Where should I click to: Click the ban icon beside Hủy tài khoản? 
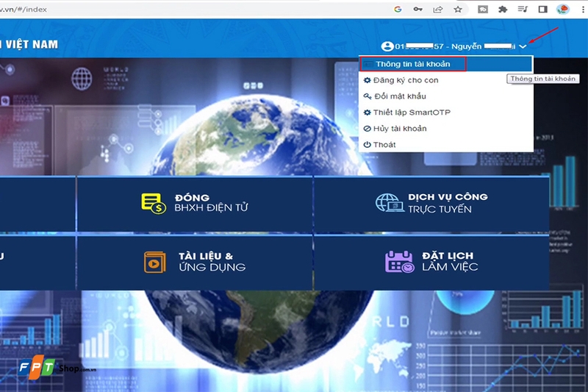point(367,129)
